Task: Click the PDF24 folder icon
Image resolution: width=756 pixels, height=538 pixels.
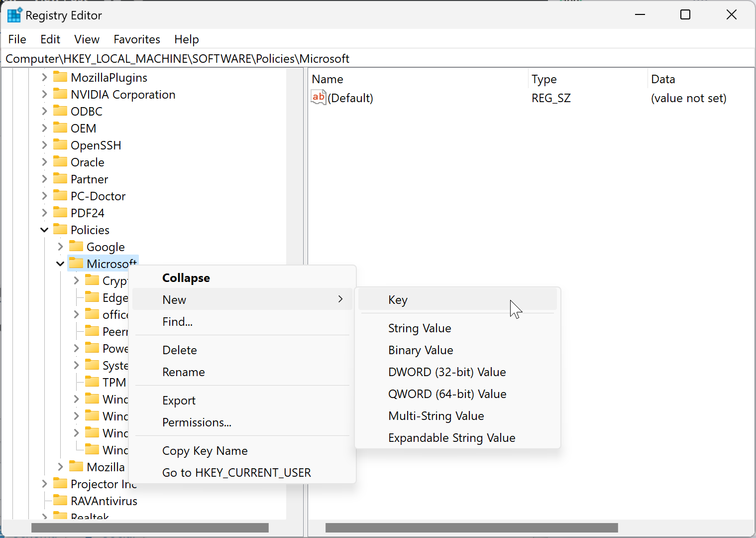Action: coord(60,212)
